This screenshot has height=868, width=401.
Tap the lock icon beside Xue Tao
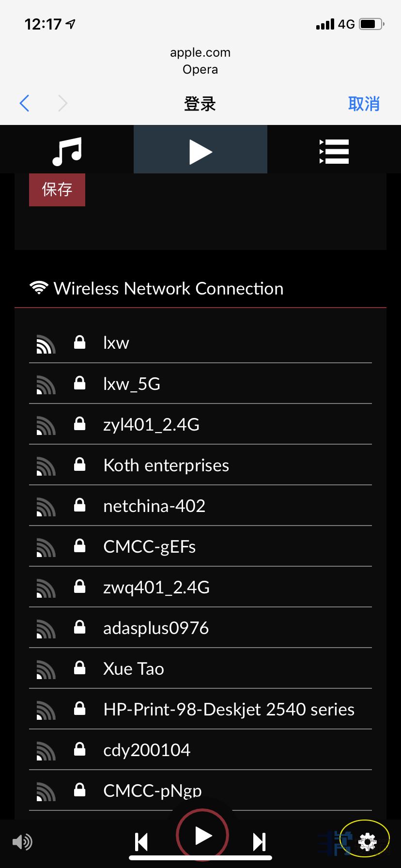click(x=79, y=668)
